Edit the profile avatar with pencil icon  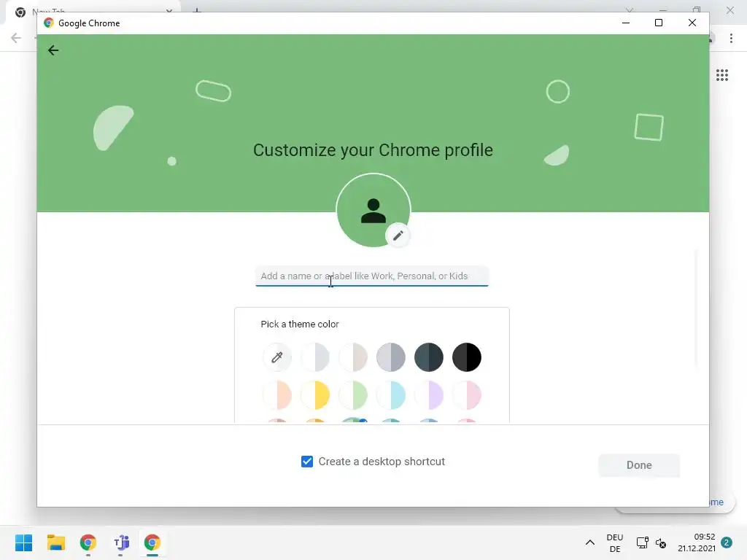[398, 236]
